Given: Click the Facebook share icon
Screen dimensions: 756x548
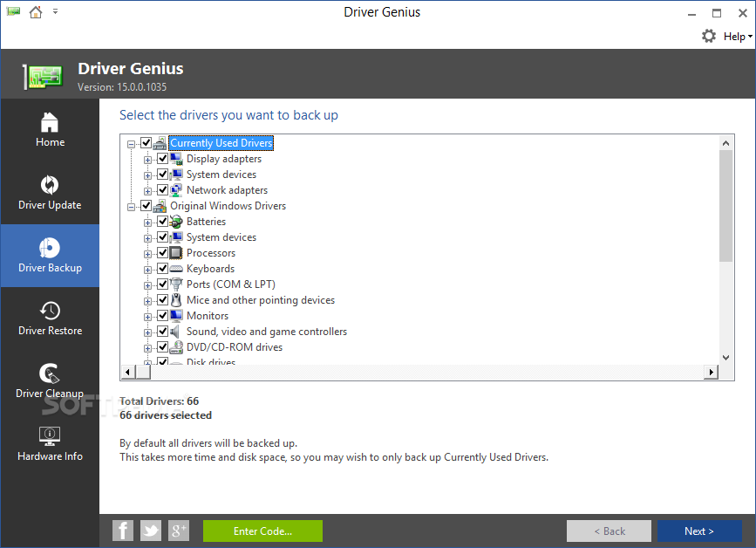Looking at the screenshot, I should click(123, 531).
